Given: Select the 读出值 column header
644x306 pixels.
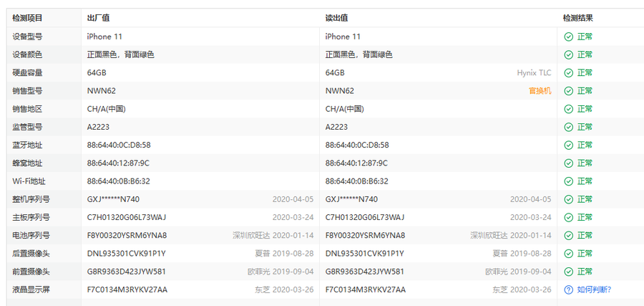Looking at the screenshot, I should click(337, 18).
